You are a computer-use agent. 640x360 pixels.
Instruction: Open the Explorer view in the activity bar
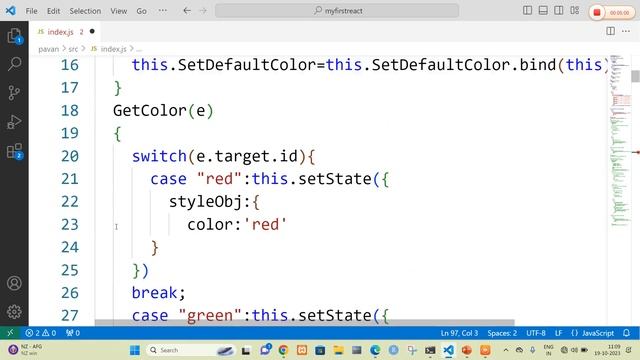[x=14, y=36]
